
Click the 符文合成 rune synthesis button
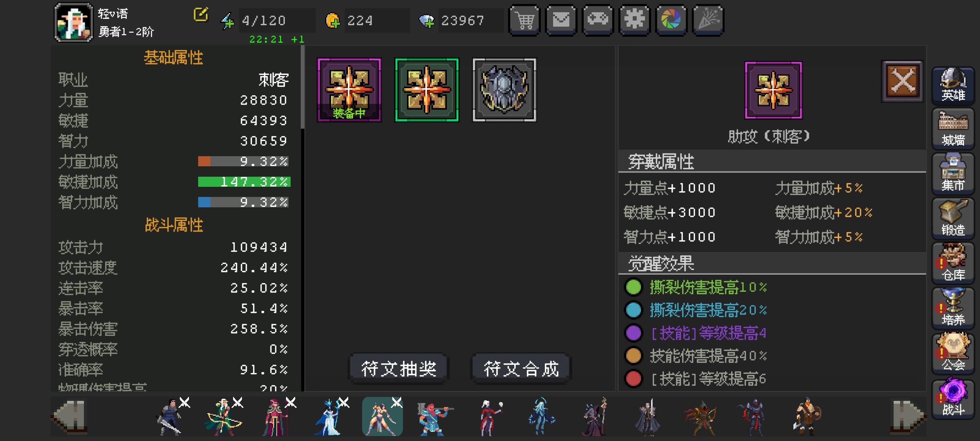[x=521, y=368]
